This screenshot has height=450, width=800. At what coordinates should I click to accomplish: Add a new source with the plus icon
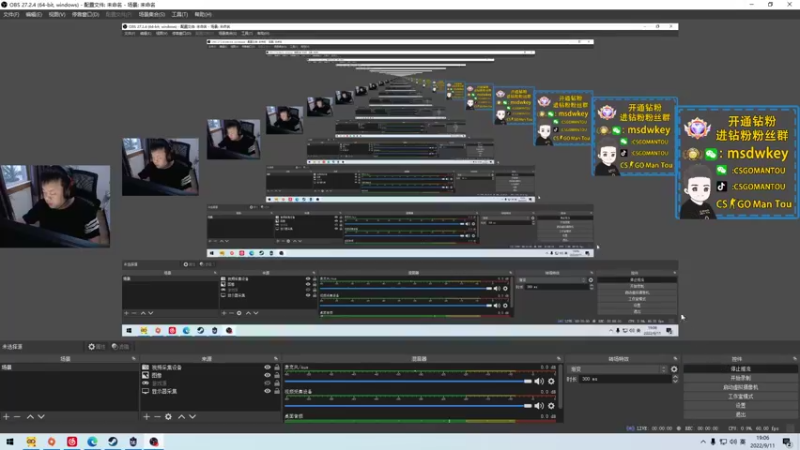146,417
